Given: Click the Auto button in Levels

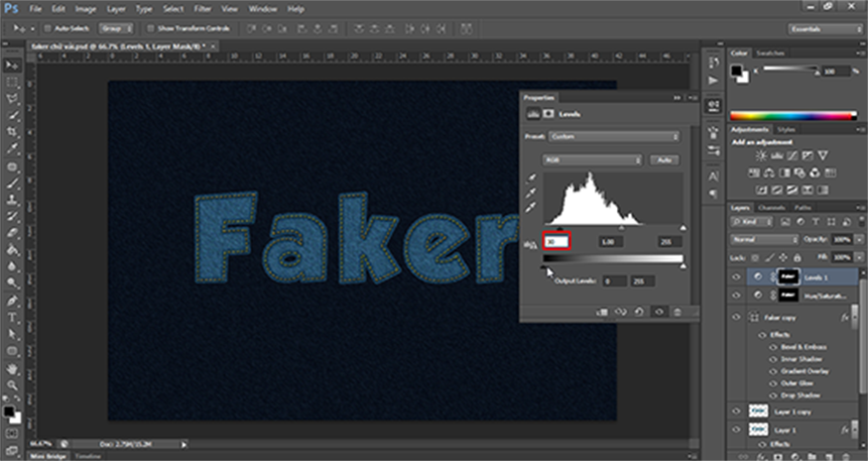Looking at the screenshot, I should pyautogui.click(x=664, y=160).
